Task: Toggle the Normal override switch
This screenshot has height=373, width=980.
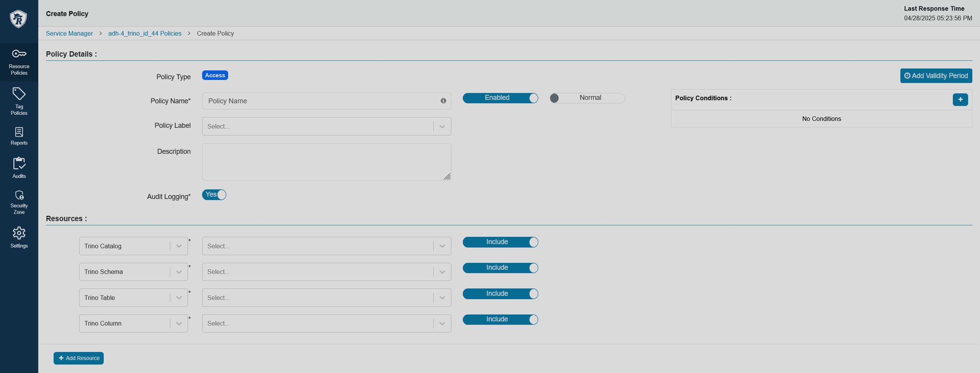Action: (587, 98)
